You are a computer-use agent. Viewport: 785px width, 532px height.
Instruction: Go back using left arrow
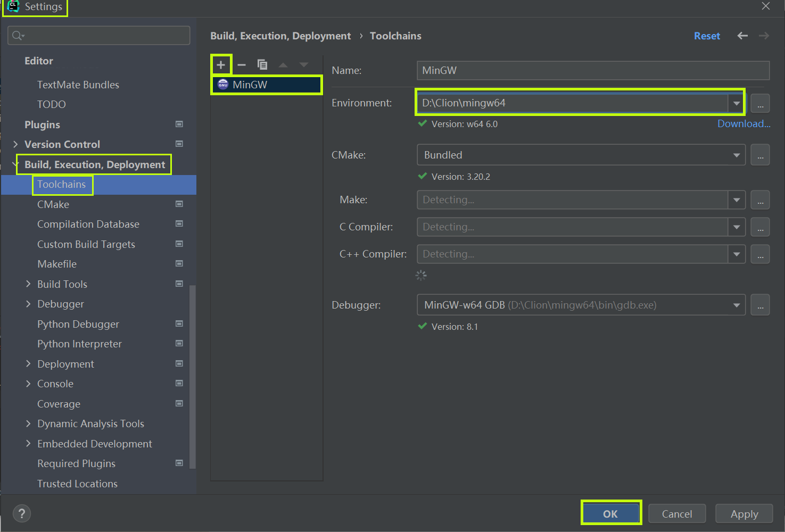coord(742,36)
